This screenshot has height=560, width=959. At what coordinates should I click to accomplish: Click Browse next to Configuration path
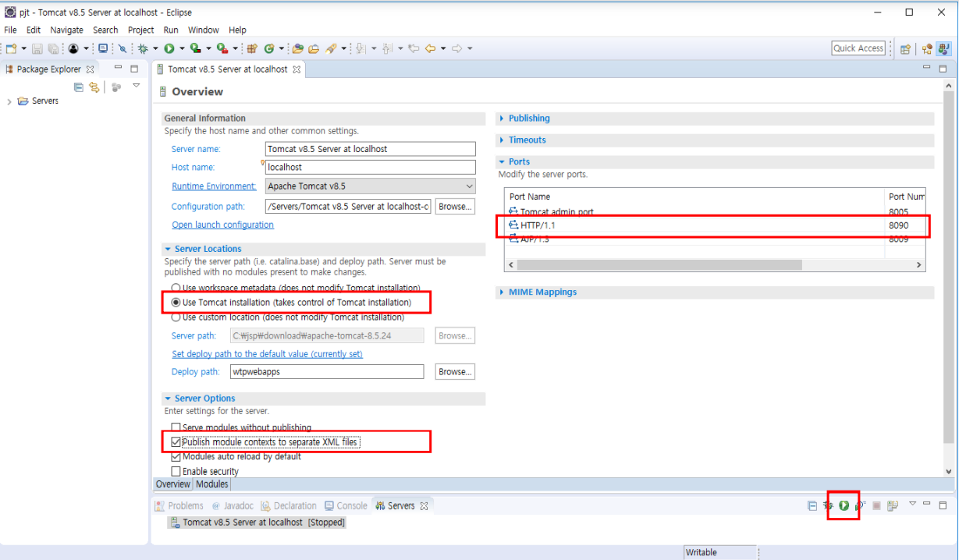pyautogui.click(x=455, y=207)
